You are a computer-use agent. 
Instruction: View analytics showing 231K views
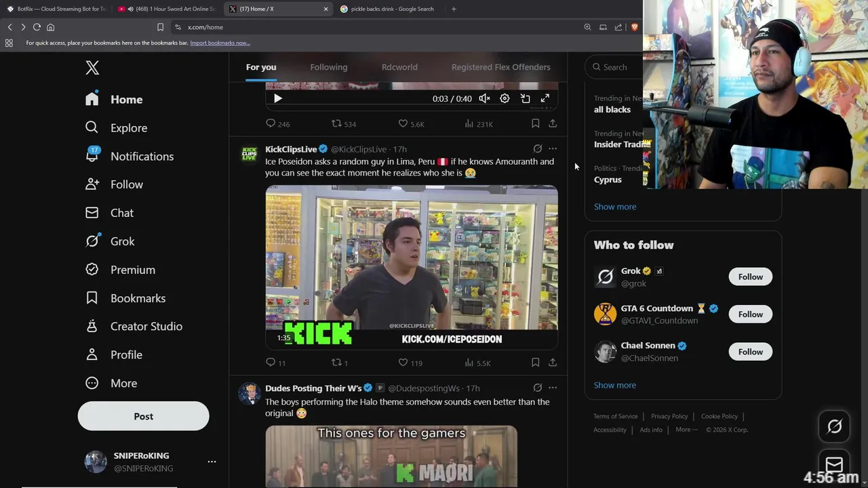(x=478, y=124)
